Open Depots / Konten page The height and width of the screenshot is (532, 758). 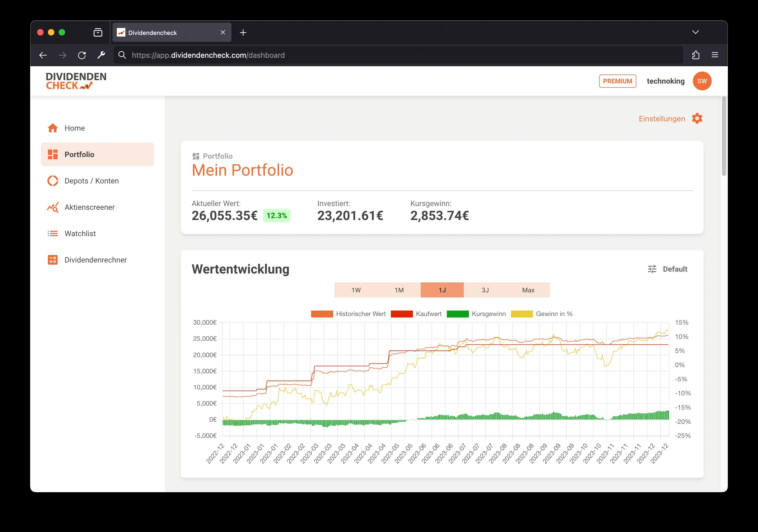(97, 181)
